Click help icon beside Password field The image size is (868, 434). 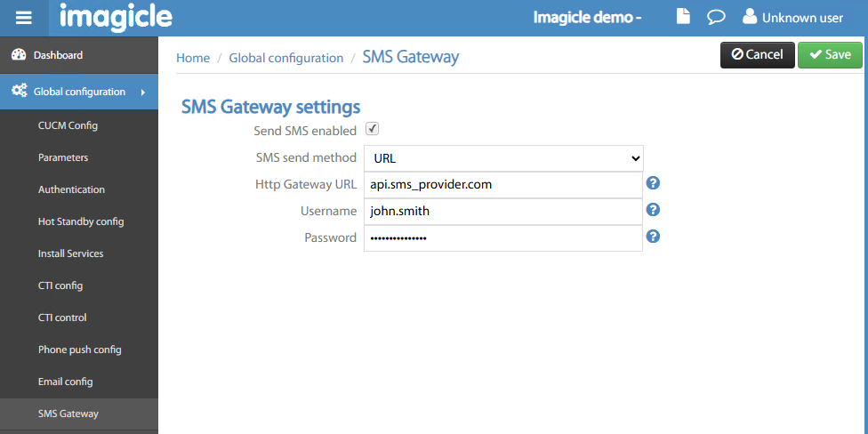pos(653,237)
